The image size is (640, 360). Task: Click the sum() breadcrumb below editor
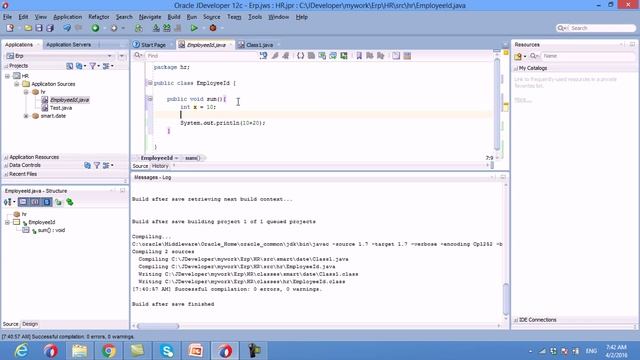click(193, 158)
